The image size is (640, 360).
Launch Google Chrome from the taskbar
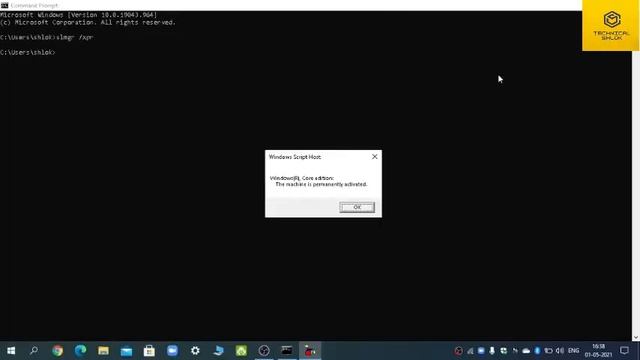(58, 351)
